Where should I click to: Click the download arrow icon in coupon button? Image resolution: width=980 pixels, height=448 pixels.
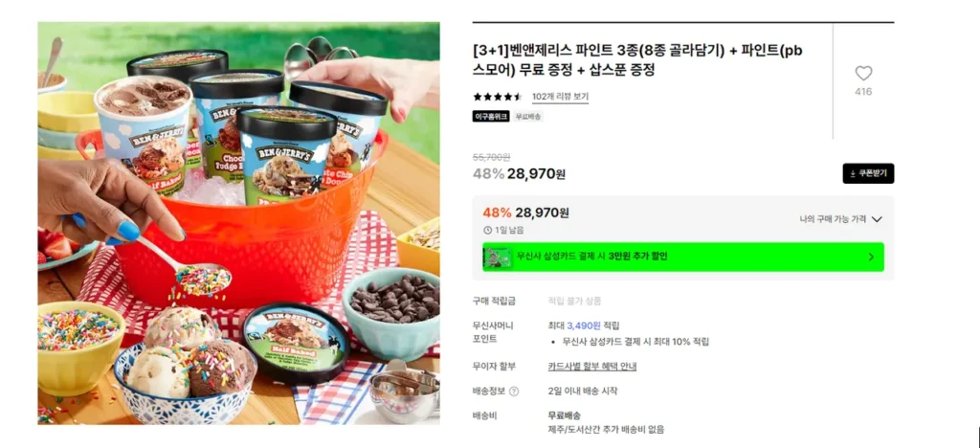[x=853, y=173]
